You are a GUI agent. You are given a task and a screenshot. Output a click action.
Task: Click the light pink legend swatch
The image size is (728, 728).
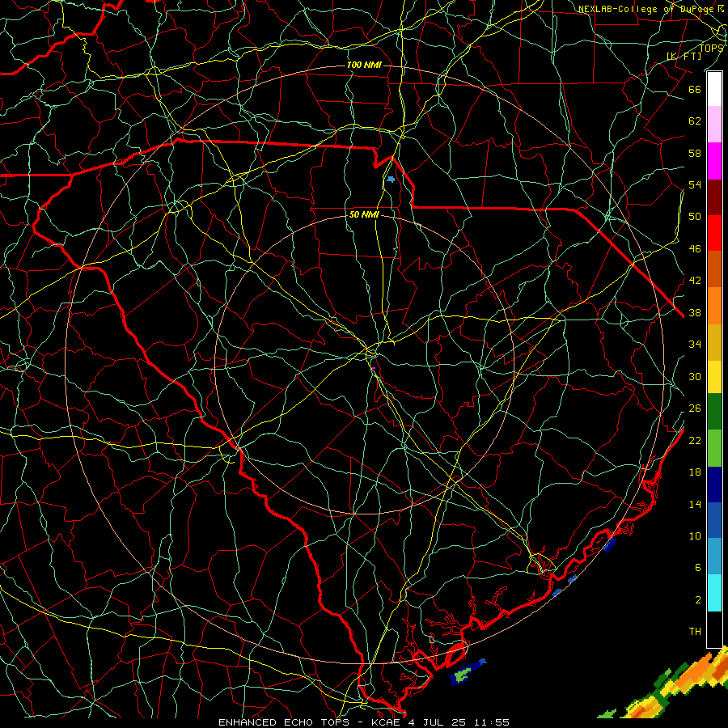click(x=714, y=125)
